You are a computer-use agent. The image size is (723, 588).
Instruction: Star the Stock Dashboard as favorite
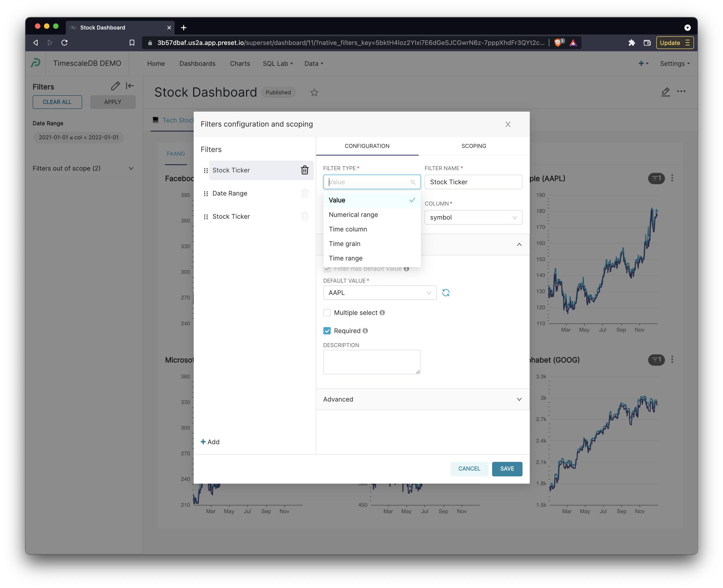314,93
